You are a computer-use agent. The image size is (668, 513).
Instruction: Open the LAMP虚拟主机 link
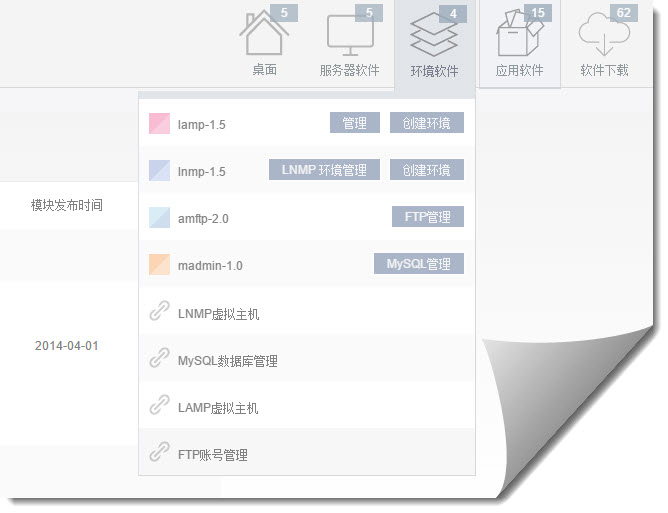pos(218,408)
